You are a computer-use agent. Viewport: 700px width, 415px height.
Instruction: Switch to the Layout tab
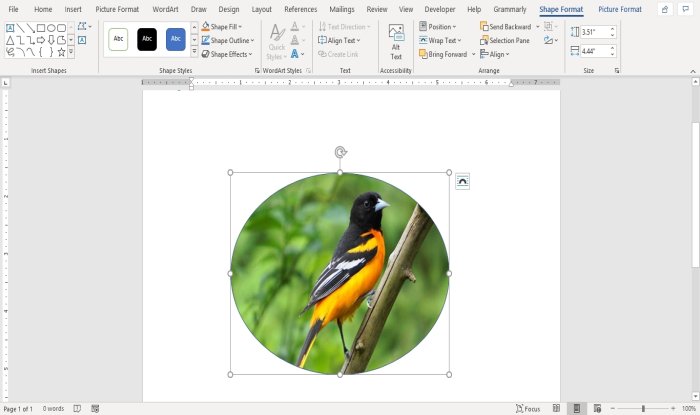click(261, 9)
